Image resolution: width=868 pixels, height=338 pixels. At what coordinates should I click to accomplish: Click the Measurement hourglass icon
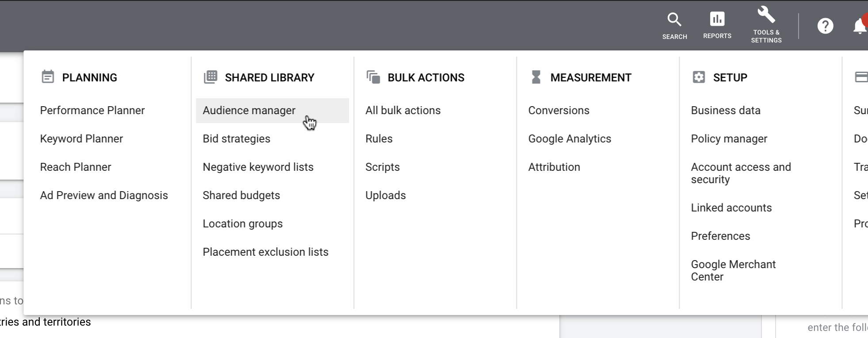pyautogui.click(x=536, y=76)
